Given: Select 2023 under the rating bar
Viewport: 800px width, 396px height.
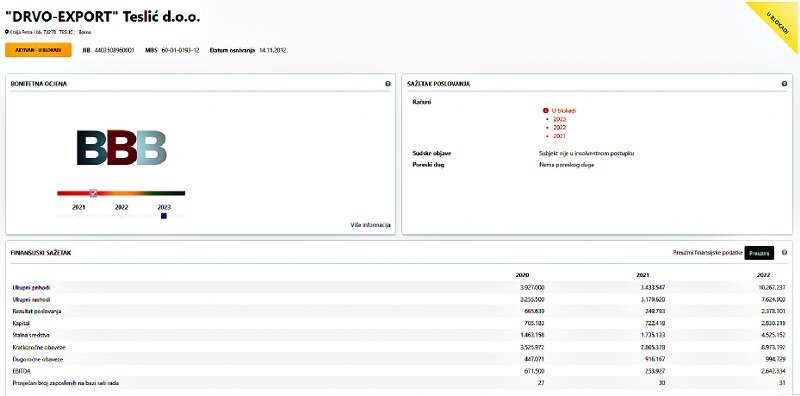Looking at the screenshot, I should click(x=164, y=207).
